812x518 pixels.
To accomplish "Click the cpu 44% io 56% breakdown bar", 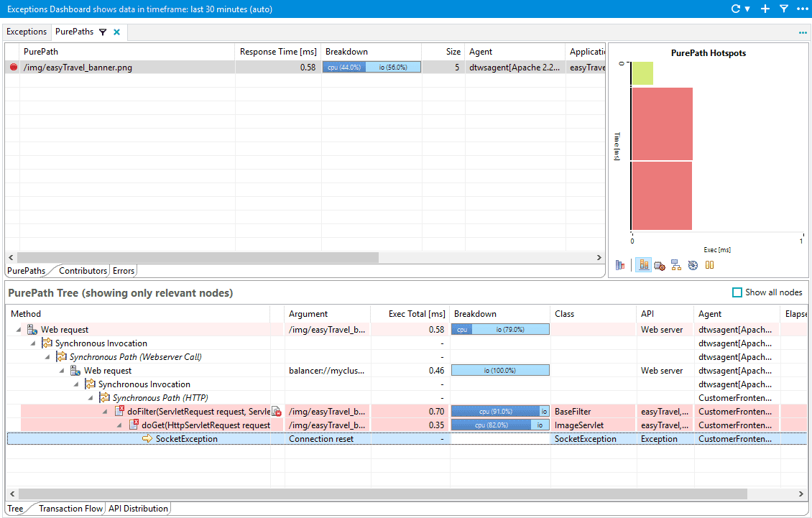I will point(372,68).
